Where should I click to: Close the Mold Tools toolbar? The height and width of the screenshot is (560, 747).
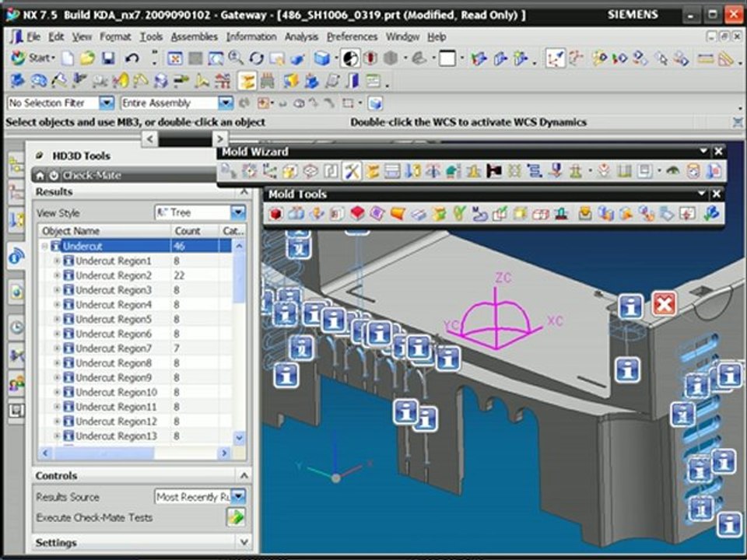717,194
